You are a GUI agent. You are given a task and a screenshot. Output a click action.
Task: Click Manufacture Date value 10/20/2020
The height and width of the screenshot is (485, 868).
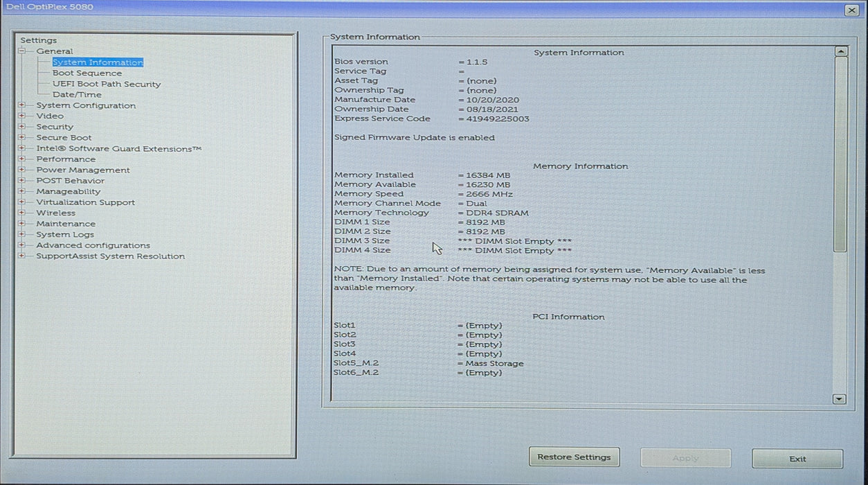pyautogui.click(x=492, y=100)
